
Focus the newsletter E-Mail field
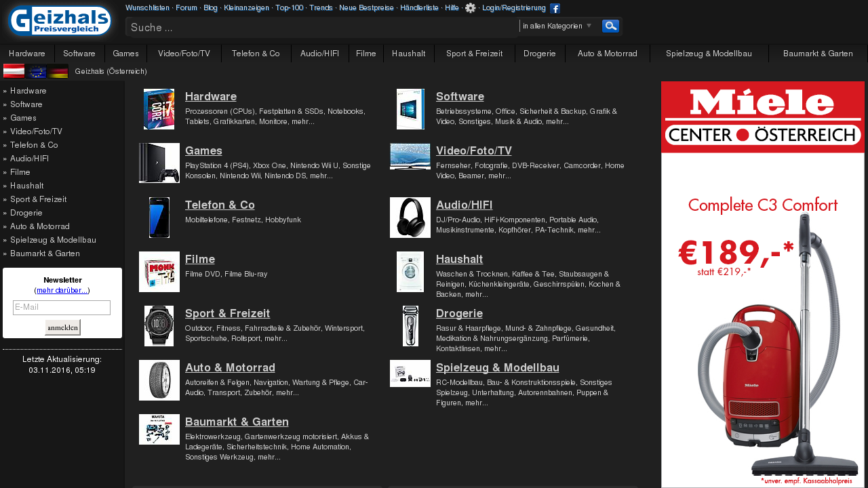[62, 308]
